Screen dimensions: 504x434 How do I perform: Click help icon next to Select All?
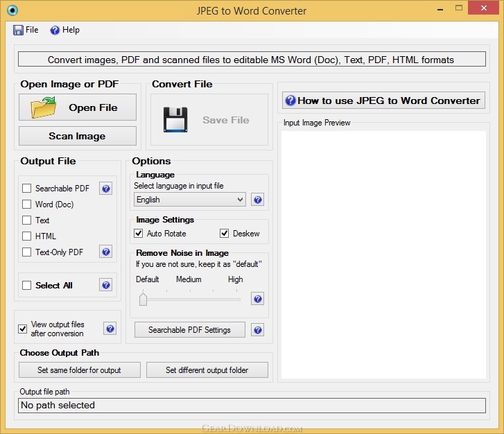(x=106, y=285)
